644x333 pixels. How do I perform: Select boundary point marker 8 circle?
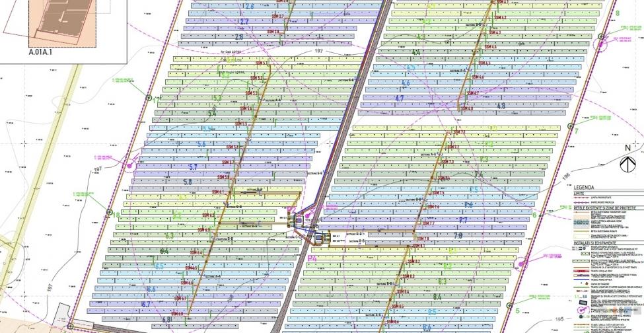tap(600, 38)
